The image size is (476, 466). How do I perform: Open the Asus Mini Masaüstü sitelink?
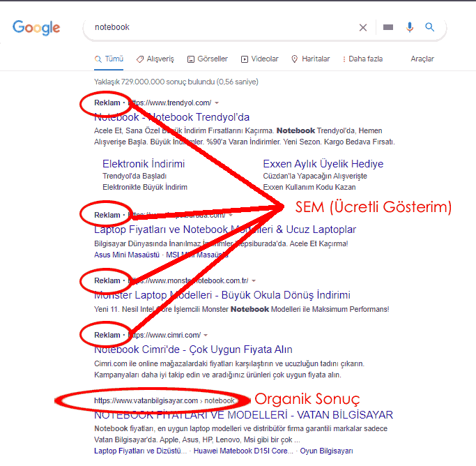(x=127, y=255)
